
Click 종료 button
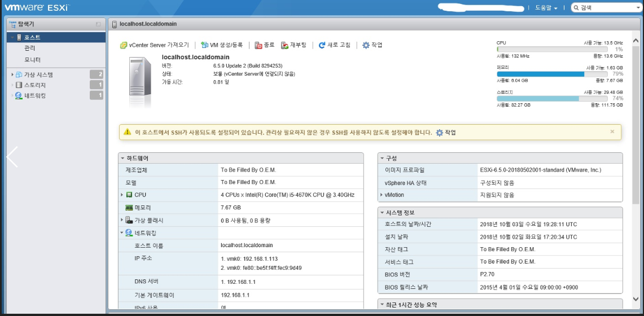tap(265, 45)
